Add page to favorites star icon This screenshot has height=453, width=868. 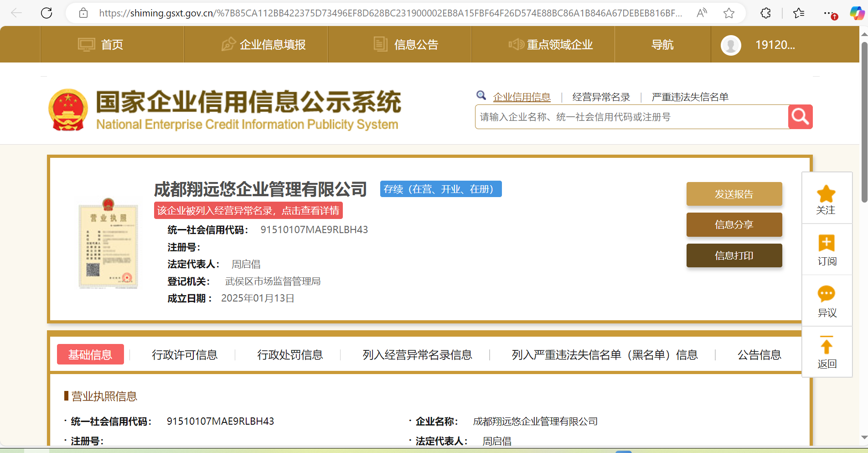click(728, 13)
